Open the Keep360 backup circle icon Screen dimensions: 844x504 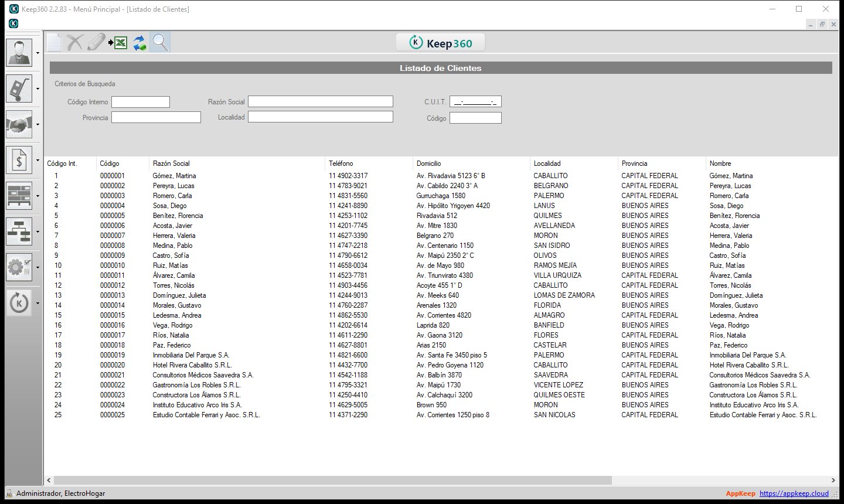[x=19, y=303]
